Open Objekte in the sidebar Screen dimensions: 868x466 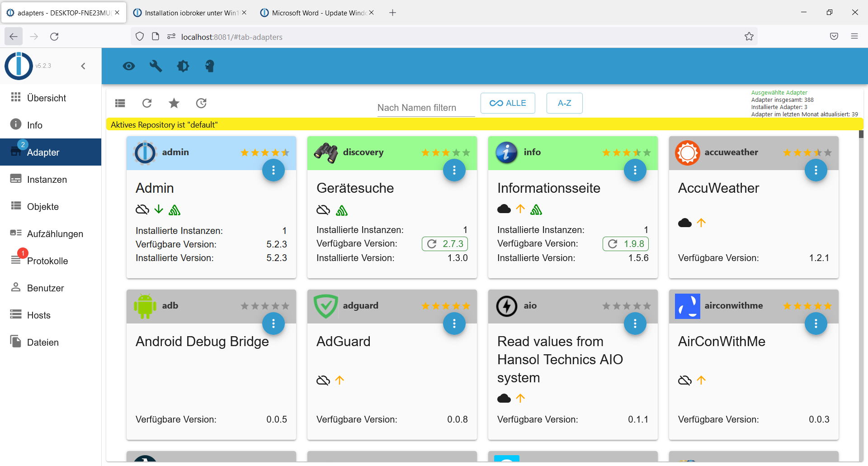point(51,206)
